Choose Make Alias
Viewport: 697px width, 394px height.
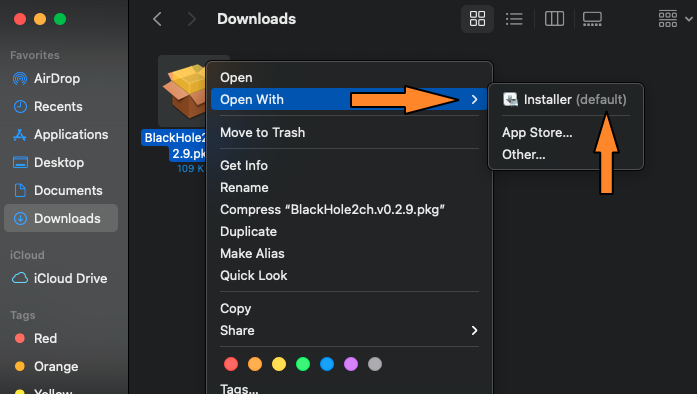(x=349, y=253)
